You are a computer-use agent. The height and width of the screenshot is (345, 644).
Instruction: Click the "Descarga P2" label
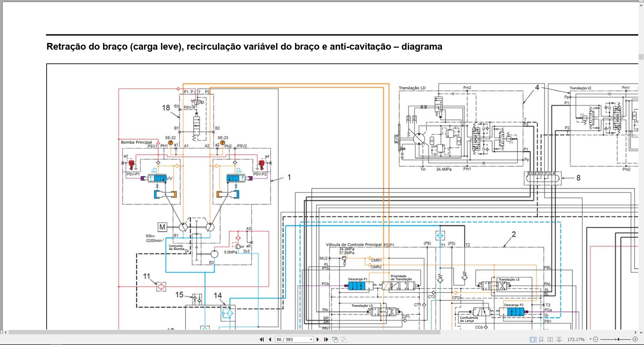tap(514, 305)
